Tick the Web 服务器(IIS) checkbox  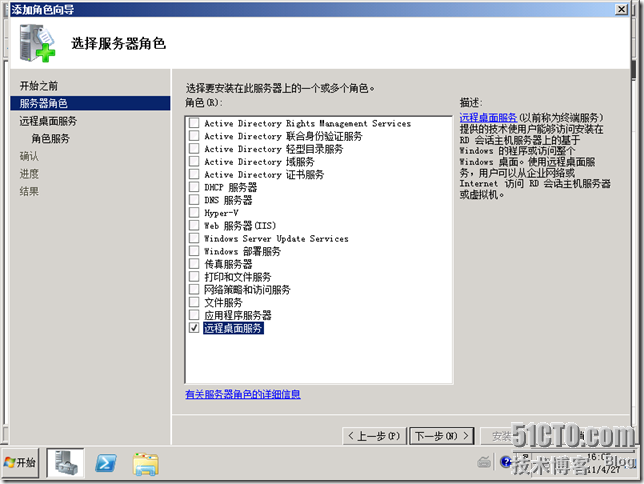[x=194, y=225]
